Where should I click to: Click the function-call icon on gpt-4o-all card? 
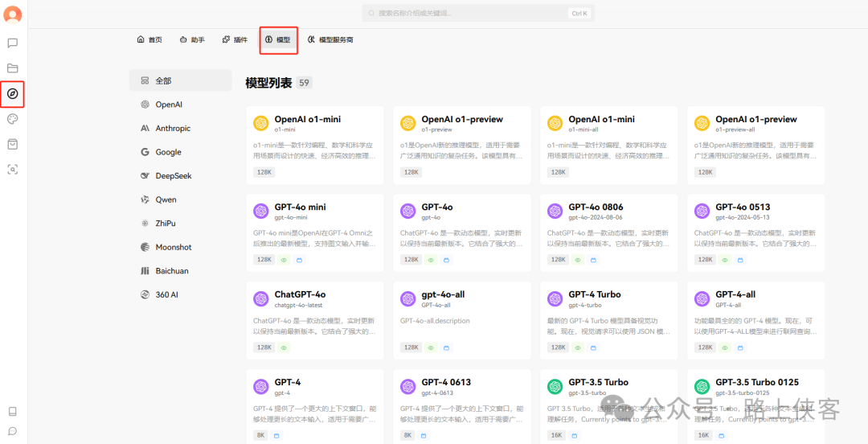click(446, 347)
